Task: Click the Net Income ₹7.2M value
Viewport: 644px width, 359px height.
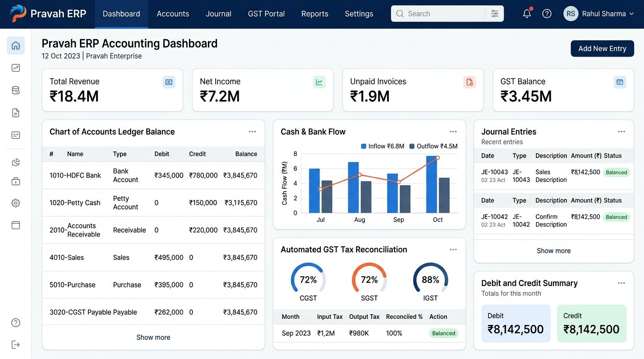Action: pyautogui.click(x=220, y=96)
